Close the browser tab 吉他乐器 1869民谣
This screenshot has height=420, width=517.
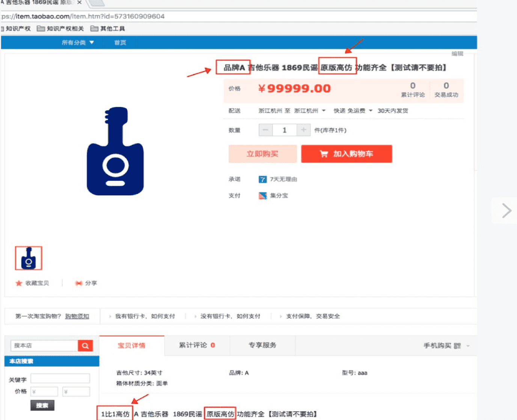79,2
